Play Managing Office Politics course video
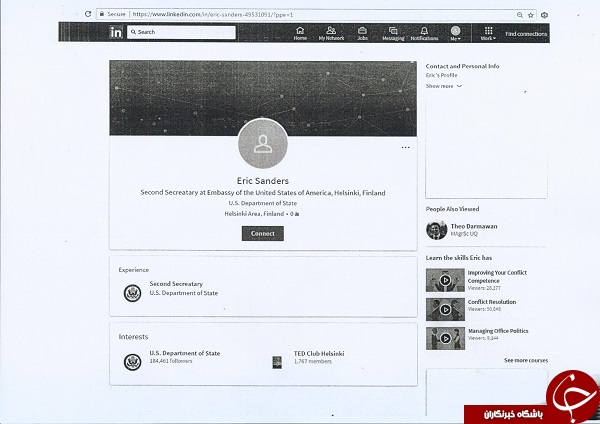This screenshot has height=424, width=600. point(445,338)
